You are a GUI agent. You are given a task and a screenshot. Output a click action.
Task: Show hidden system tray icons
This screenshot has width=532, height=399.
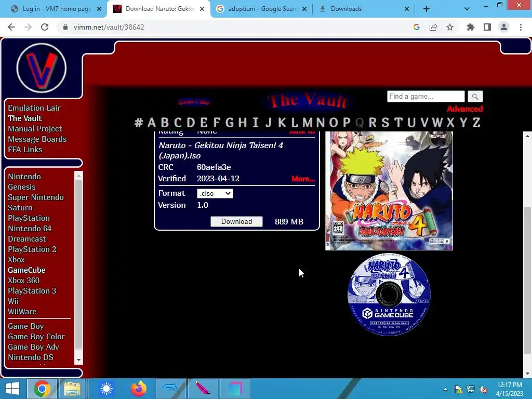coord(445,389)
